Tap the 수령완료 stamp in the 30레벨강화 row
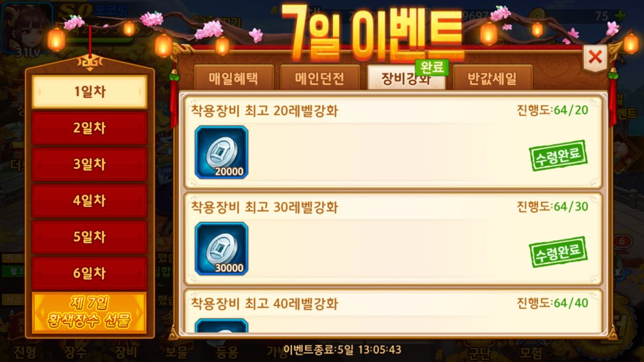Screen dimensions: 644x362 click(x=558, y=252)
